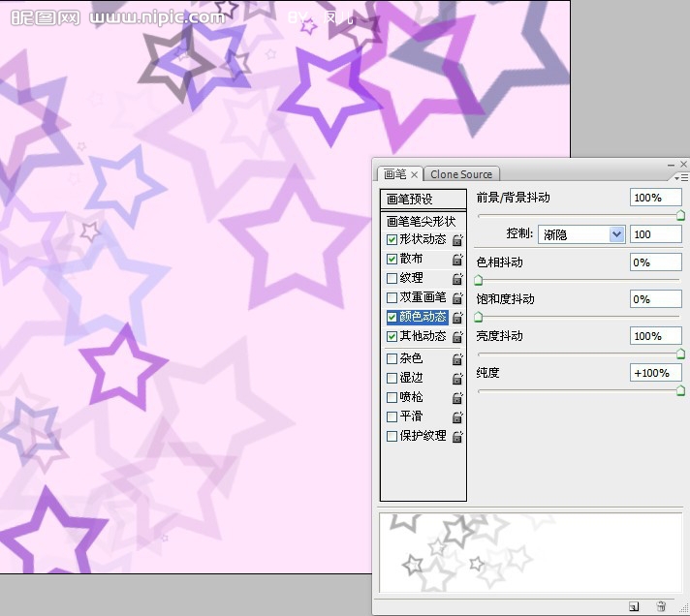Click lock icon beside 双重画笔
690x616 pixels.
tap(457, 298)
